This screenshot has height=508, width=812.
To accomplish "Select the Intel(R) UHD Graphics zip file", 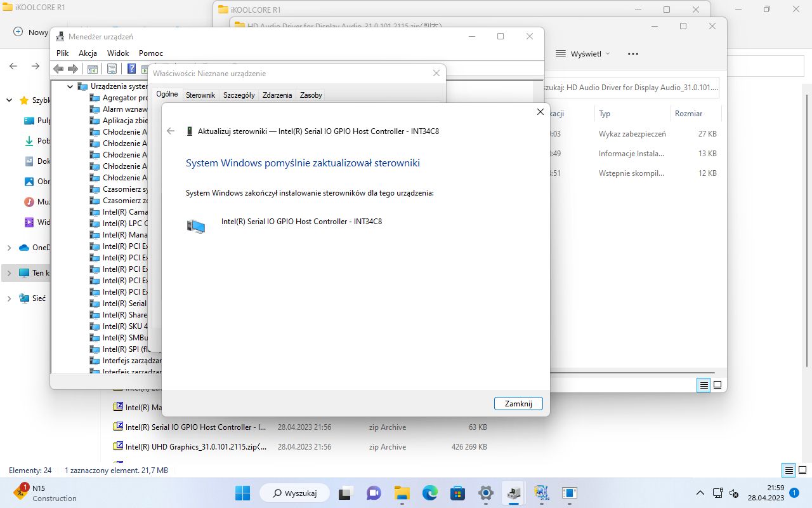I will coord(300,446).
